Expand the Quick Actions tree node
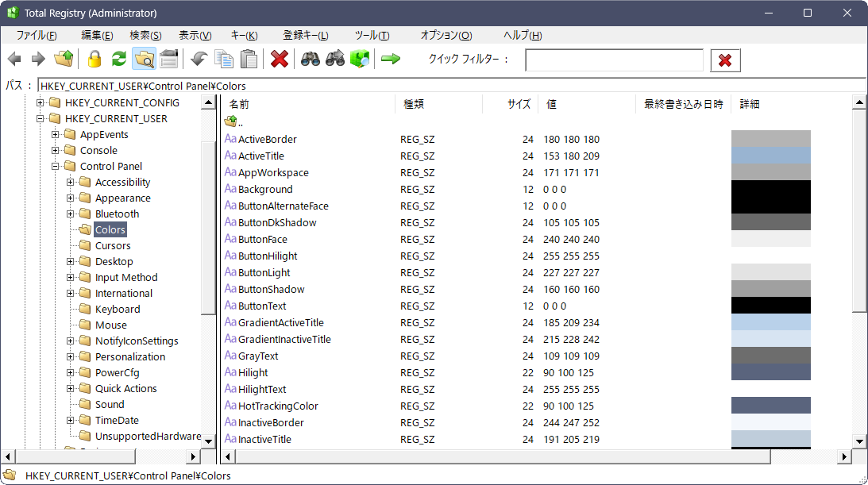The image size is (868, 485). click(71, 388)
